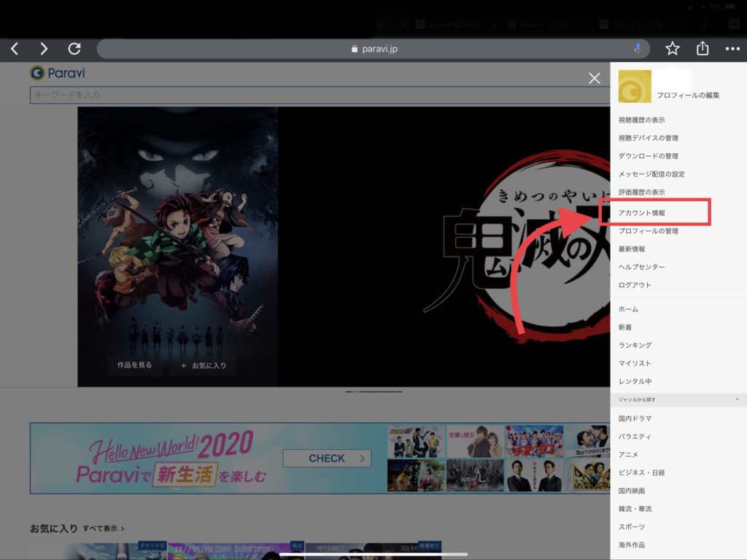The height and width of the screenshot is (560, 747).
Task: Reload the paravi.jp page
Action: (x=74, y=49)
